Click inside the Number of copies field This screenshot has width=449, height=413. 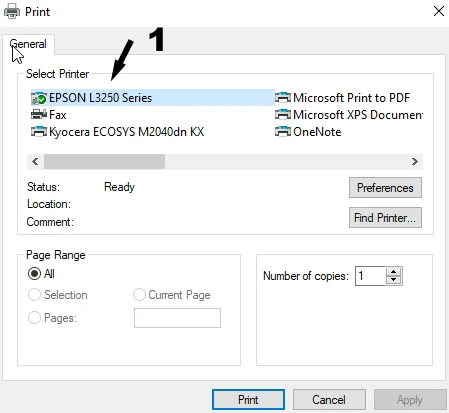pos(371,276)
